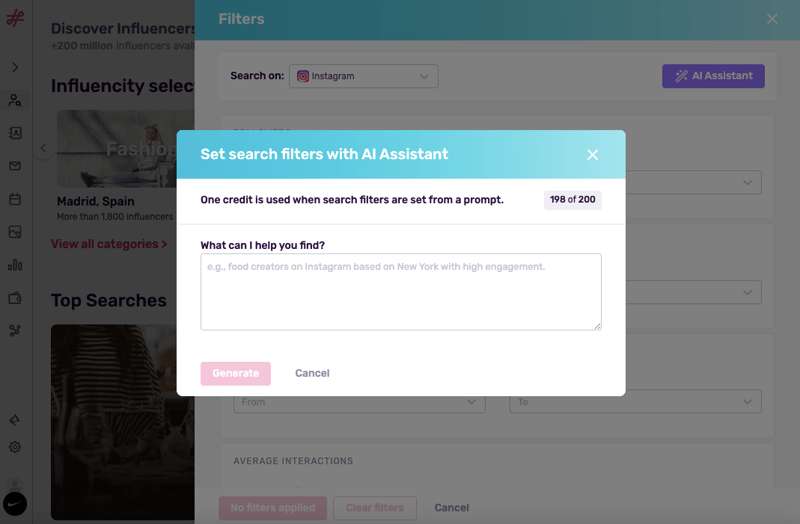The width and height of the screenshot is (800, 524).
Task: Click the Generate button
Action: click(x=235, y=373)
